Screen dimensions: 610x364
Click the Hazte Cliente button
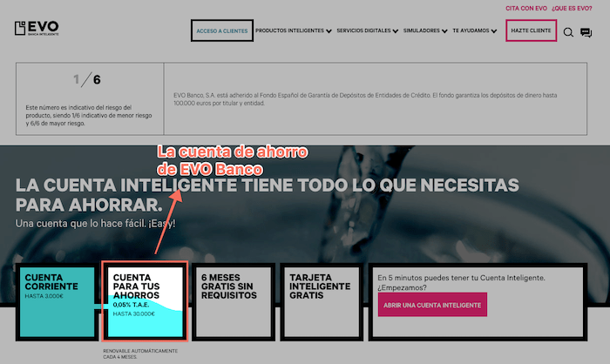[x=531, y=30]
